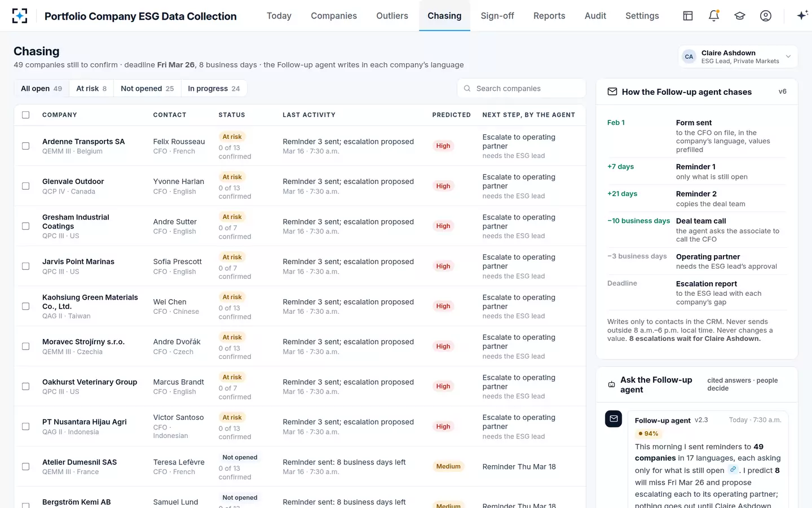Go to the Outliers tab
This screenshot has width=812, height=508.
pyautogui.click(x=392, y=16)
